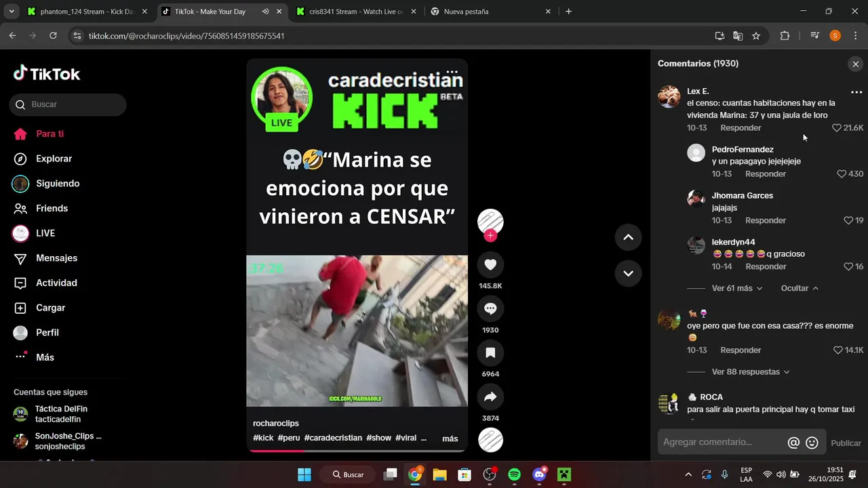Translate page icon in address bar

point(738,36)
